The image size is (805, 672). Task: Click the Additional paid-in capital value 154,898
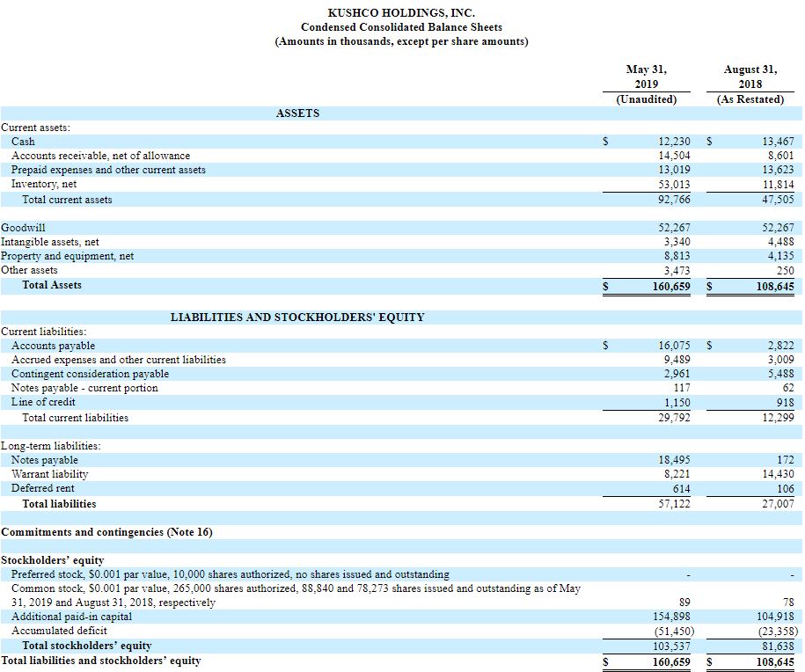point(670,617)
